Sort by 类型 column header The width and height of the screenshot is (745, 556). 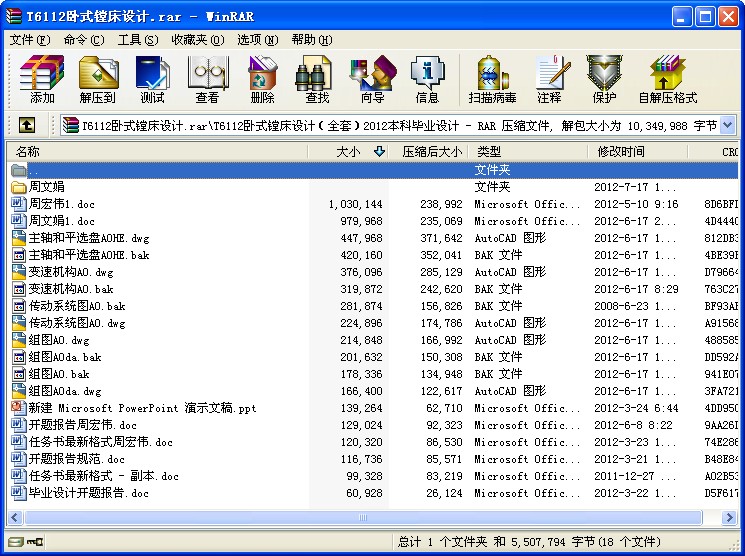[528, 152]
